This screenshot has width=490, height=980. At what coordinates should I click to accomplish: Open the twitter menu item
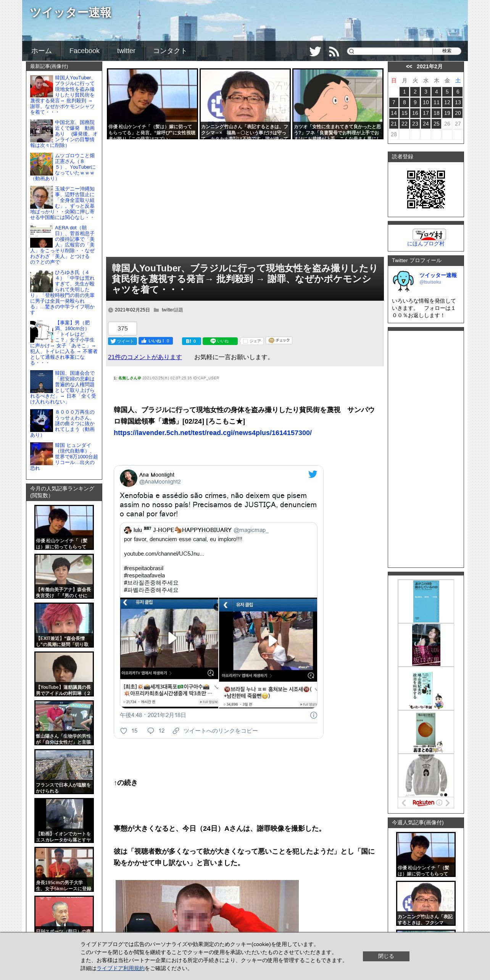[x=126, y=51]
